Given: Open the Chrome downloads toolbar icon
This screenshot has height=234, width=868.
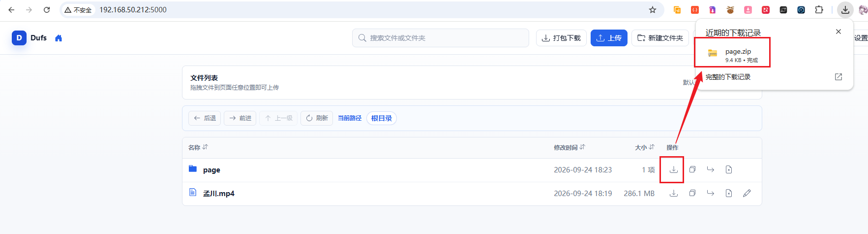Looking at the screenshot, I should pos(845,10).
